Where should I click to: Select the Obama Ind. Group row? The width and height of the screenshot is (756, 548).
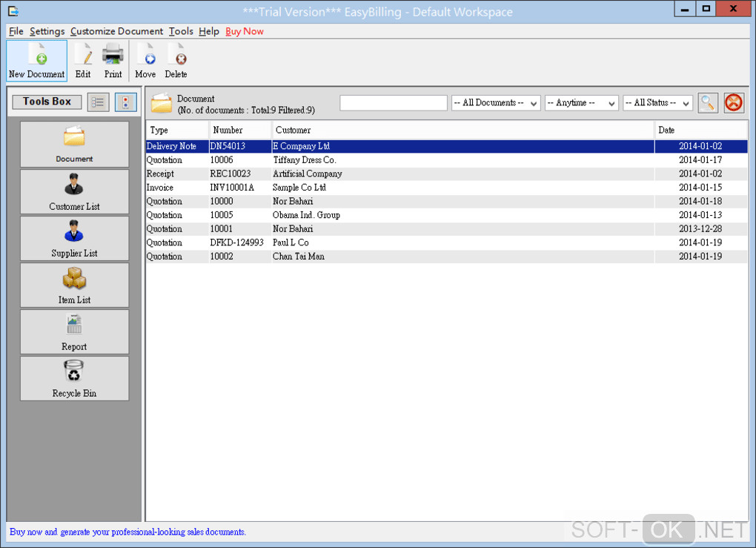(x=447, y=215)
